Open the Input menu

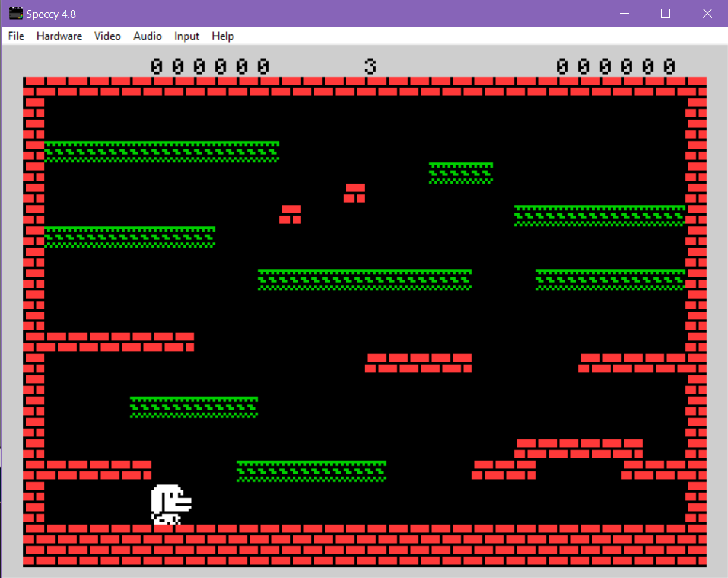pos(187,36)
